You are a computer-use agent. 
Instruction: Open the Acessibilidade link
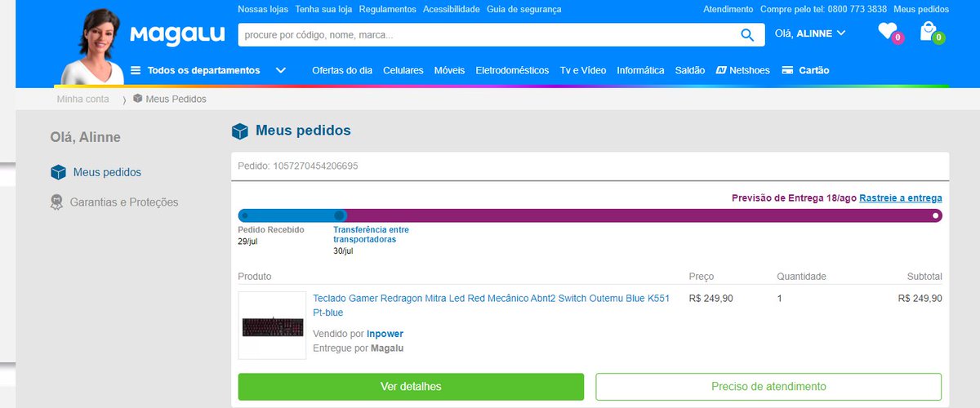coord(451,9)
